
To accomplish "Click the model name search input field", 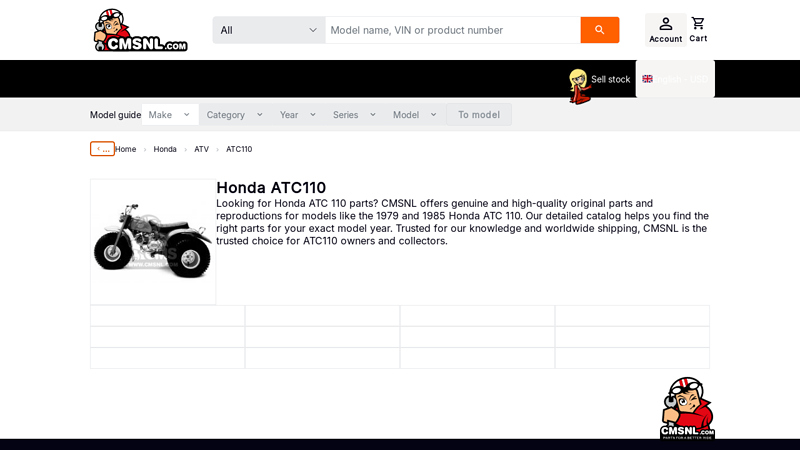I will [x=452, y=30].
